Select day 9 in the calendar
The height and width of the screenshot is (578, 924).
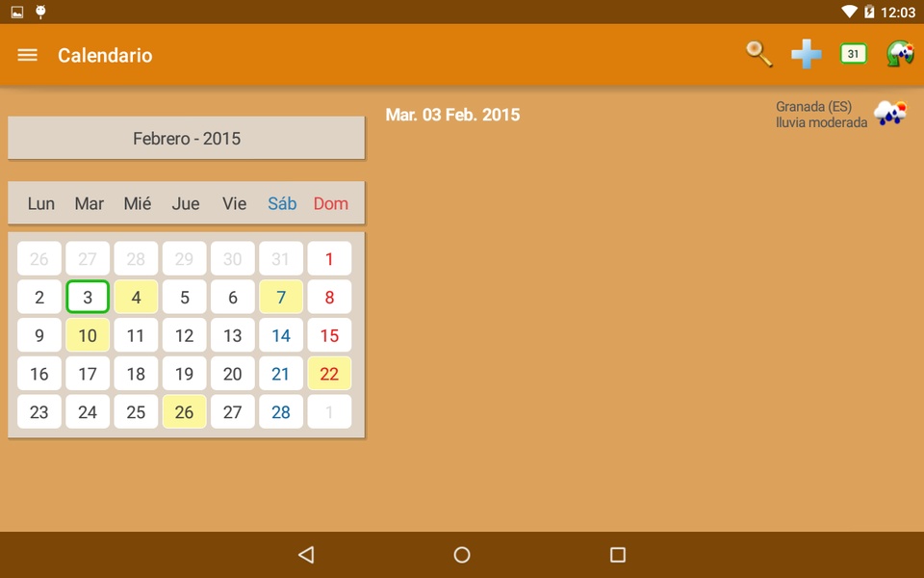point(38,335)
